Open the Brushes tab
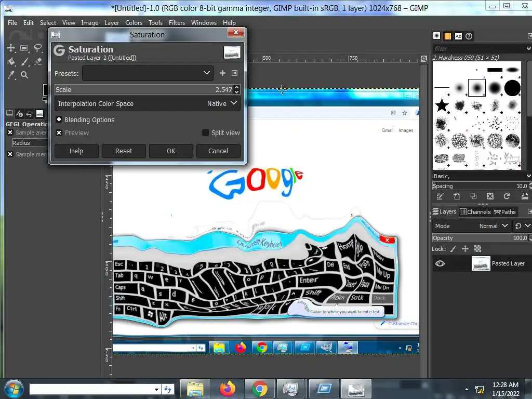Image resolution: width=532 pixels, height=399 pixels. point(437,36)
